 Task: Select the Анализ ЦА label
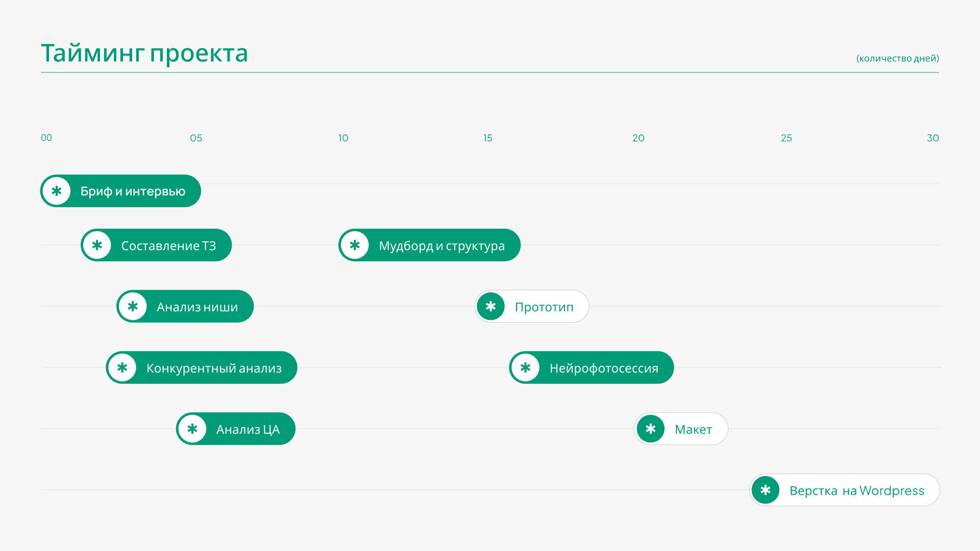[248, 430]
